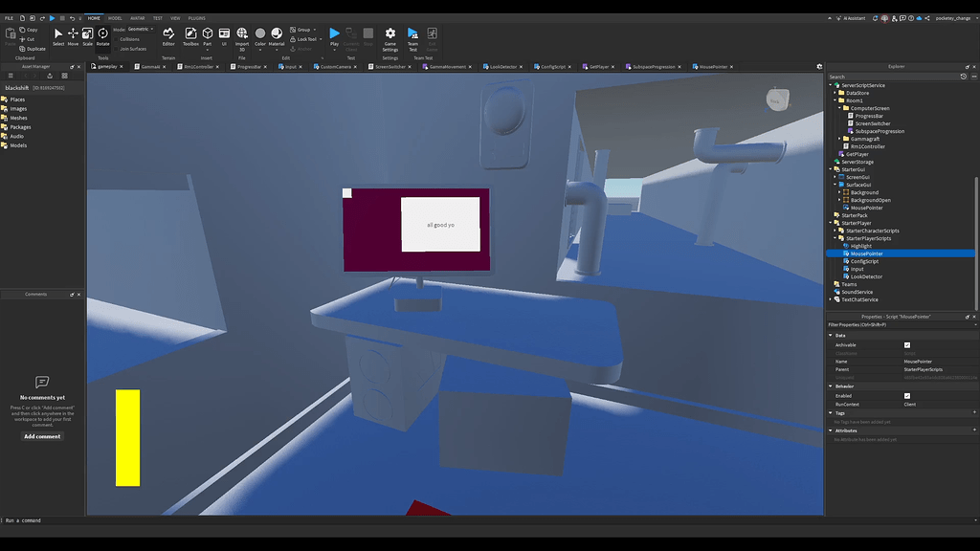Click the Explorer Search field
Viewport: 980px width, 551px height.
894,77
